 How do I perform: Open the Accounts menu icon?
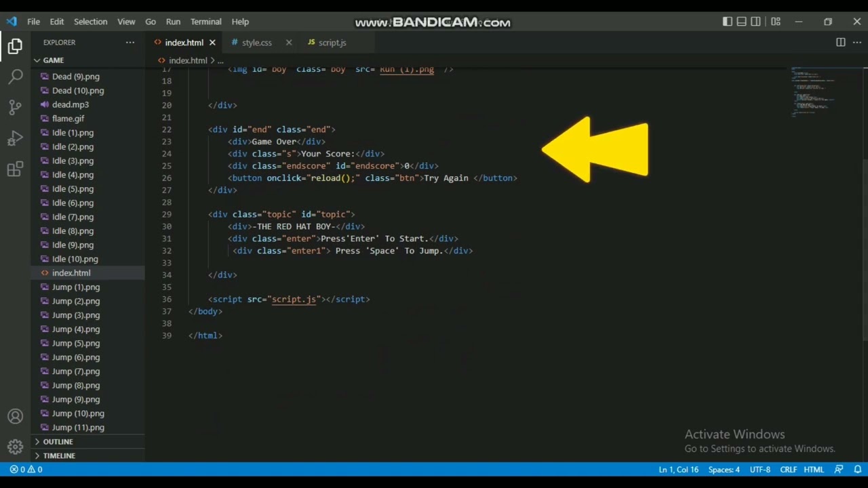15,416
